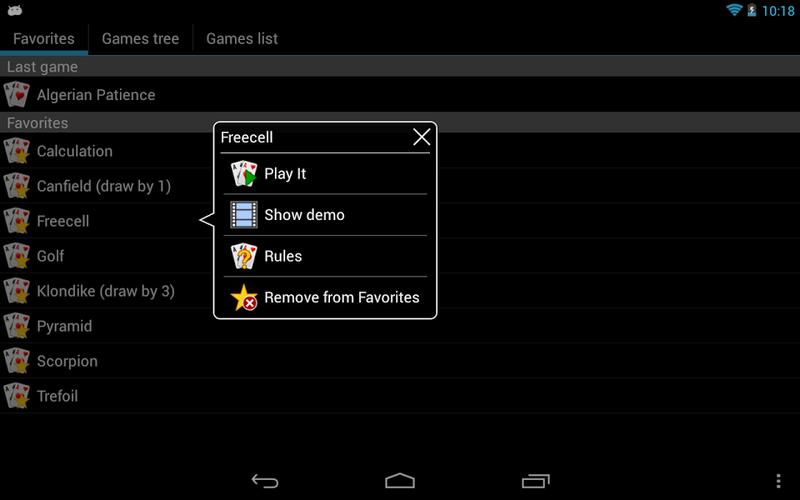Select the Golf game row

coord(400,256)
